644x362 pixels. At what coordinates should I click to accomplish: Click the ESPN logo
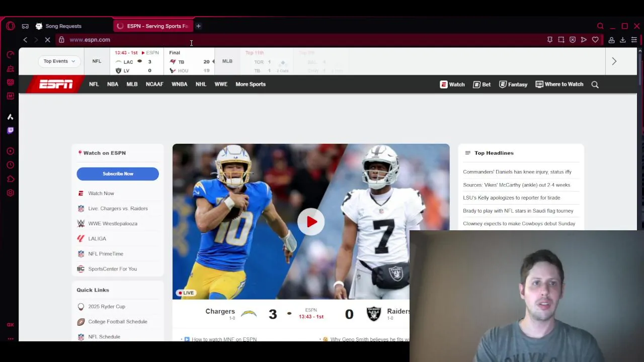coord(56,84)
